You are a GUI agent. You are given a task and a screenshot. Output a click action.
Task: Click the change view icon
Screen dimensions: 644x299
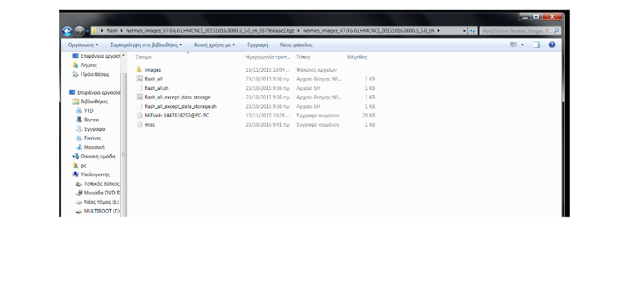click(513, 45)
